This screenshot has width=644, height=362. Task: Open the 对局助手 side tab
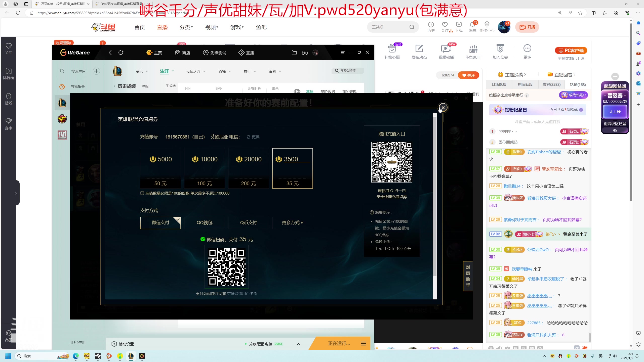pos(468,276)
